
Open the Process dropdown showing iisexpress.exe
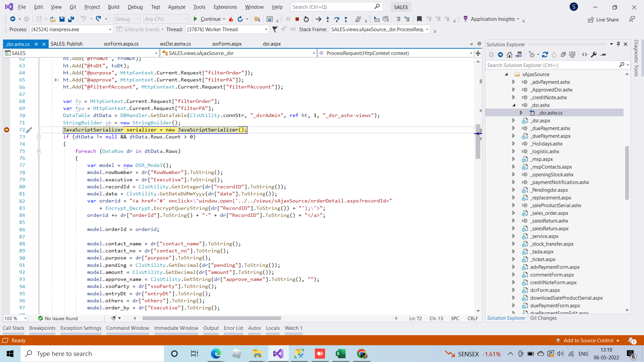click(x=110, y=29)
